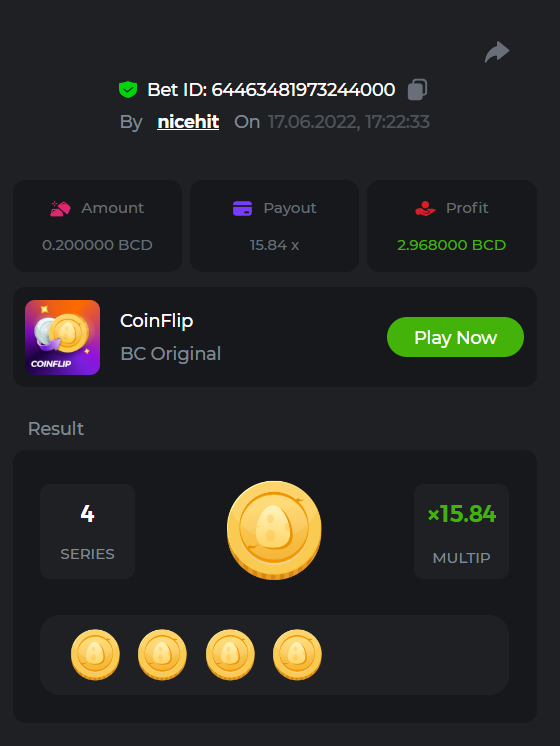Select the large gold result coin
The width and height of the screenshot is (560, 746).
click(274, 530)
